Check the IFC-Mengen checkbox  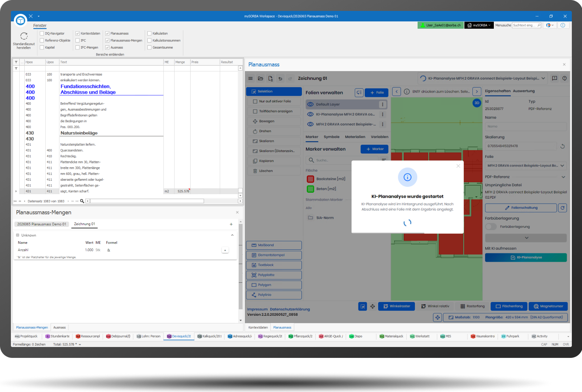coord(77,48)
